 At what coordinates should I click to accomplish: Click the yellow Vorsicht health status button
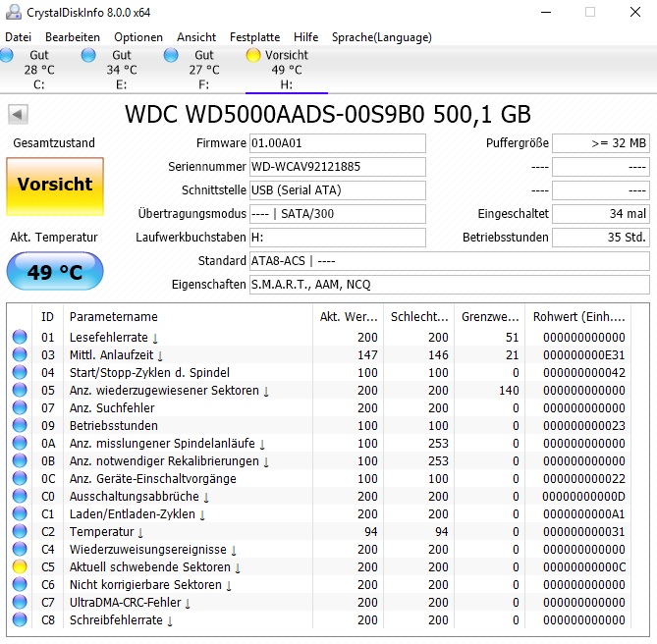pos(55,187)
